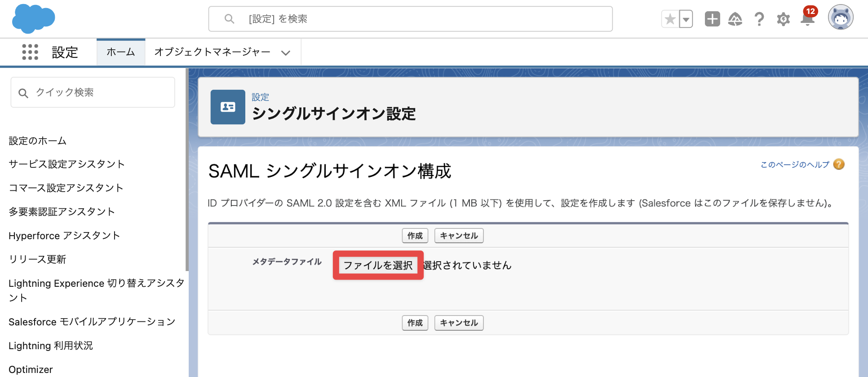Open the Trailhead guidance icon

click(735, 19)
